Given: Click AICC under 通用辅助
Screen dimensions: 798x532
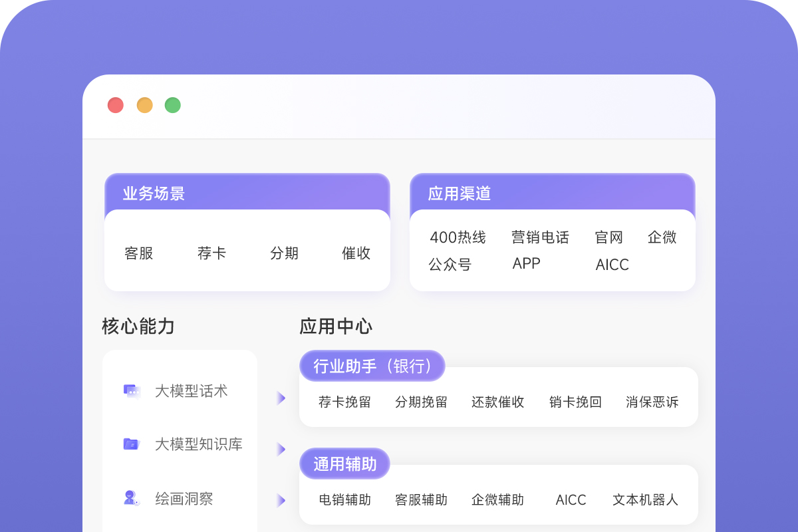Looking at the screenshot, I should (571, 499).
